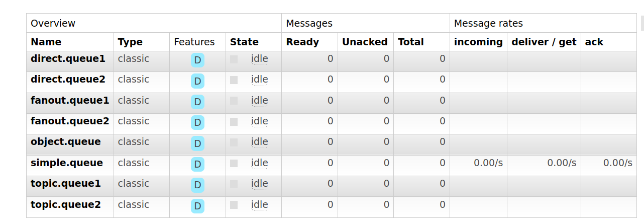Screen dimensions: 644x224
Task: Click the D durable badge for direct.queue2
Action: [x=197, y=81]
